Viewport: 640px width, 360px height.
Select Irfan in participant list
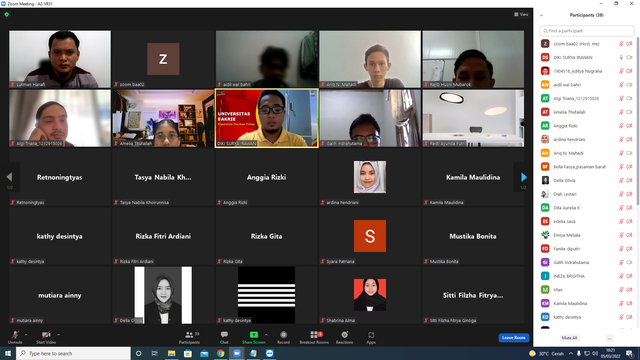pyautogui.click(x=587, y=290)
